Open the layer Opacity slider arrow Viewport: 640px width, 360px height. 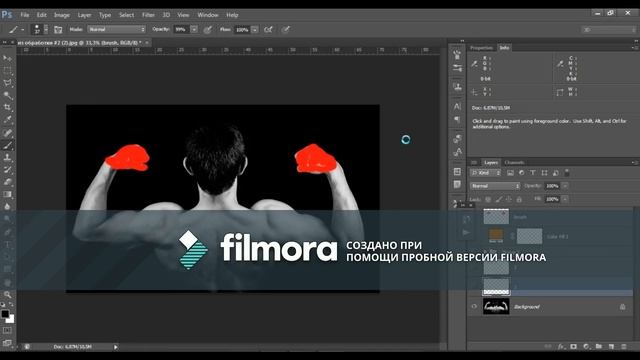pos(565,186)
